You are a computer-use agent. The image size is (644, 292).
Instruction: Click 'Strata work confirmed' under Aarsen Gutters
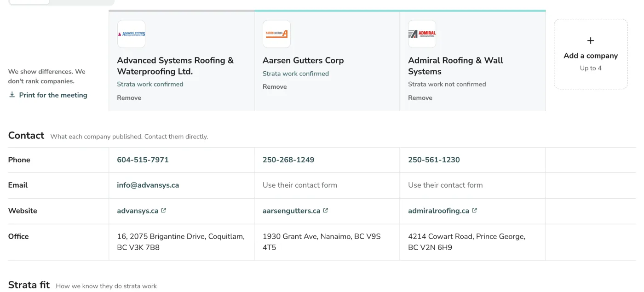tap(296, 74)
